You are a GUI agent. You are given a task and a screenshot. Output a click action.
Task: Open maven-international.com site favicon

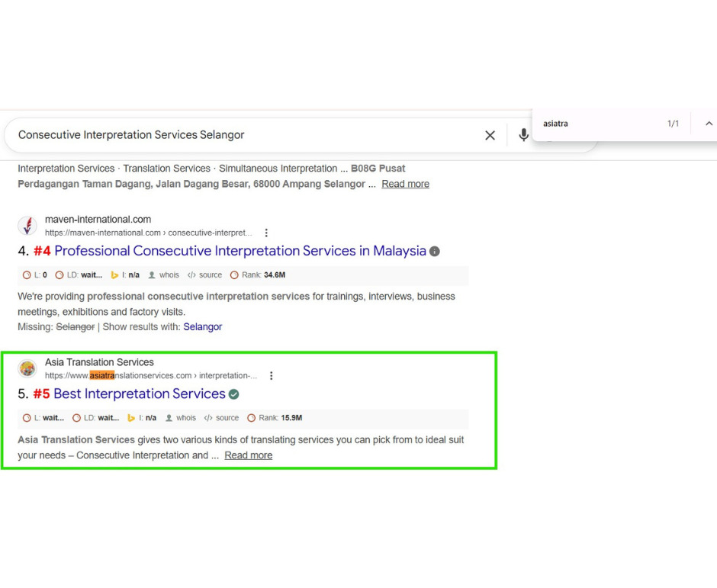point(27,226)
